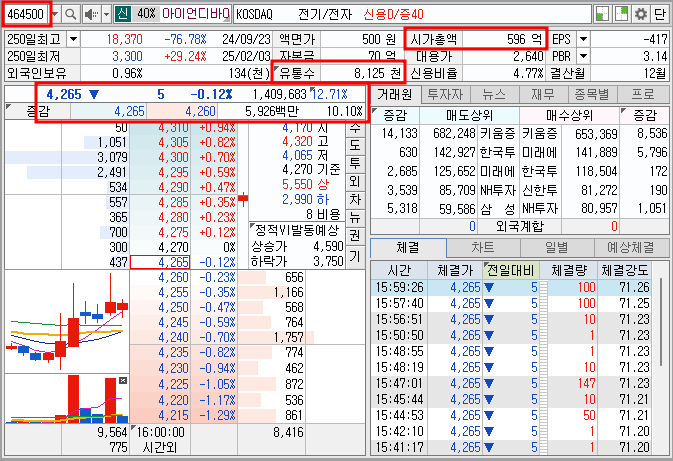The image size is (673, 461).
Task: Open settings with the gear icon
Action: point(641,14)
